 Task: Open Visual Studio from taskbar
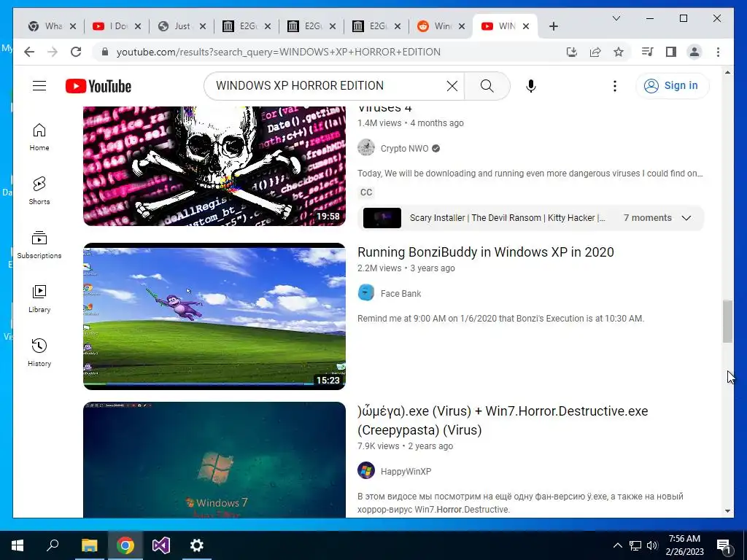[x=161, y=545]
